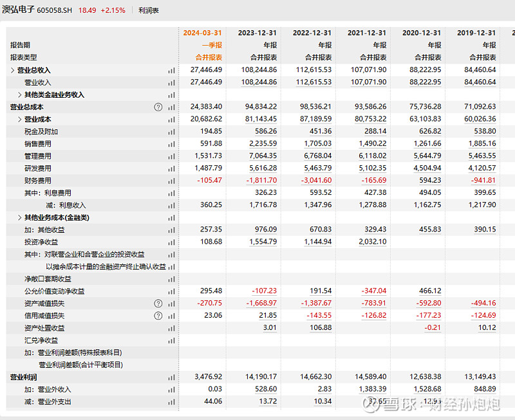Click 2020 销售费用 value 1,261.66

[x=427, y=143]
